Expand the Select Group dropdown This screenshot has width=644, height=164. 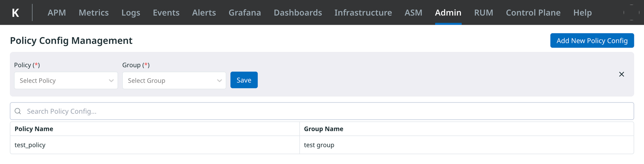[x=174, y=81]
